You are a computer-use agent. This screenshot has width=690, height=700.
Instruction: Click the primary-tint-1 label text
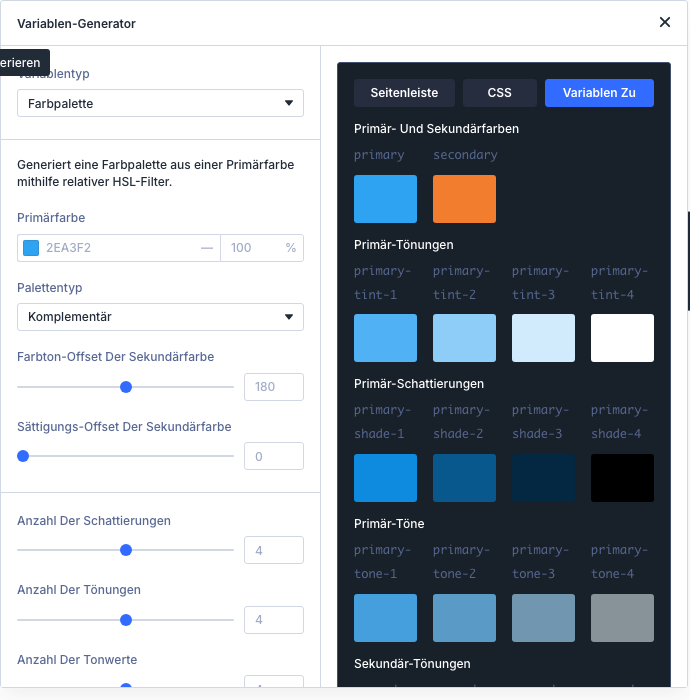(x=382, y=283)
